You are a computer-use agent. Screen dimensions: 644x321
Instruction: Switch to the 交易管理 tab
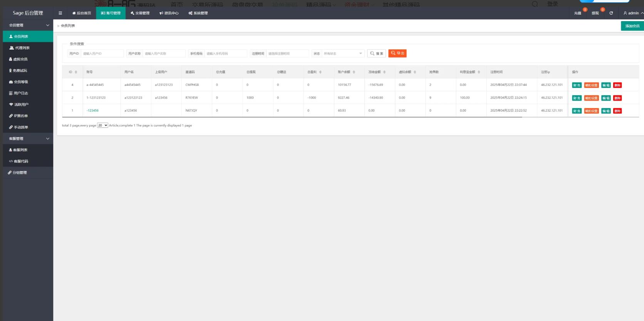coord(140,13)
